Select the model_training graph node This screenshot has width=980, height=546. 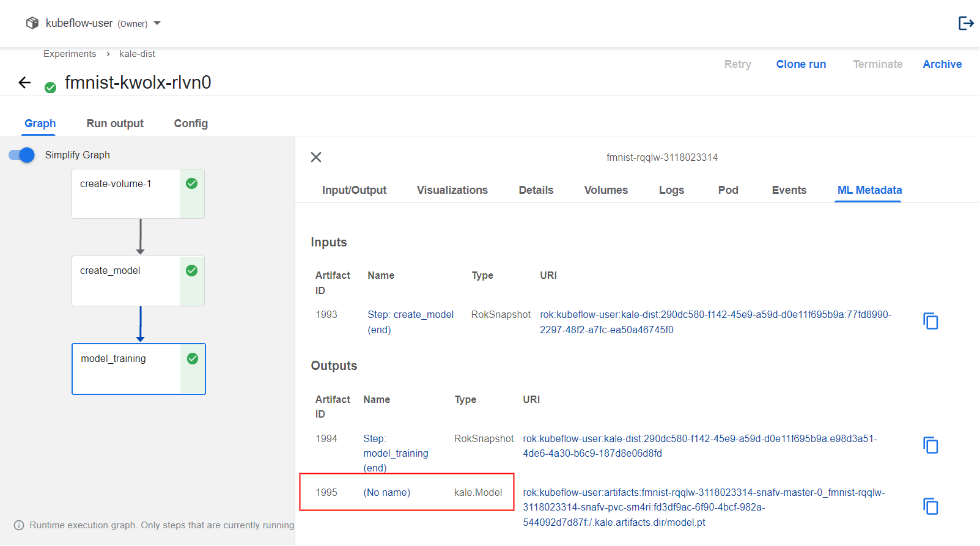pyautogui.click(x=139, y=369)
